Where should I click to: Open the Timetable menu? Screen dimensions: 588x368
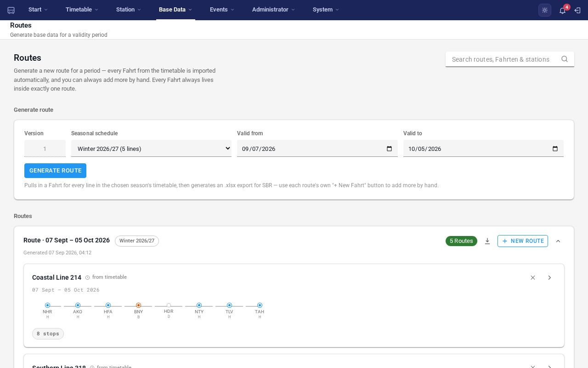coord(82,10)
